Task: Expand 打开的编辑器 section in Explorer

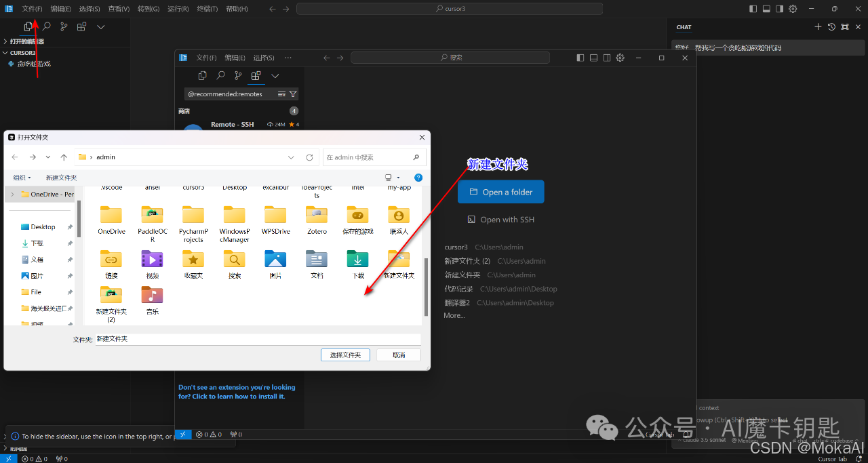Action: [x=26, y=41]
